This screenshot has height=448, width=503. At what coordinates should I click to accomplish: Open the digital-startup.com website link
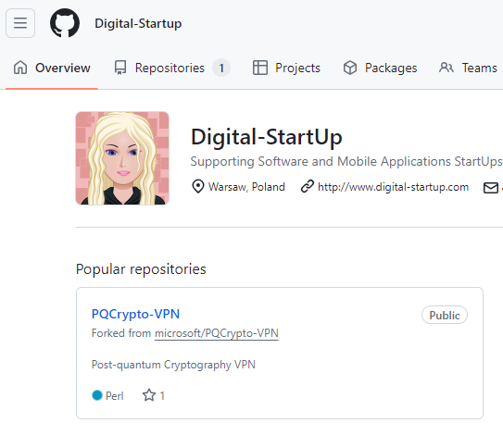(x=393, y=187)
